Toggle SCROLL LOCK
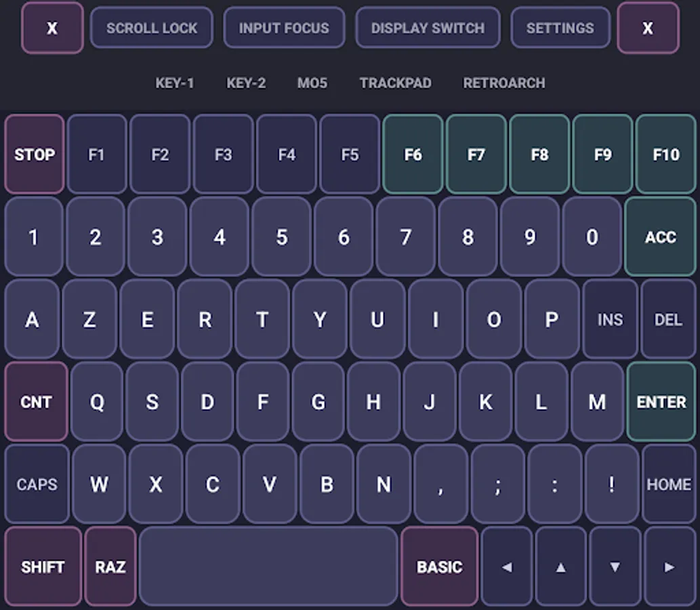Viewport: 700px width, 610px height. tap(151, 28)
